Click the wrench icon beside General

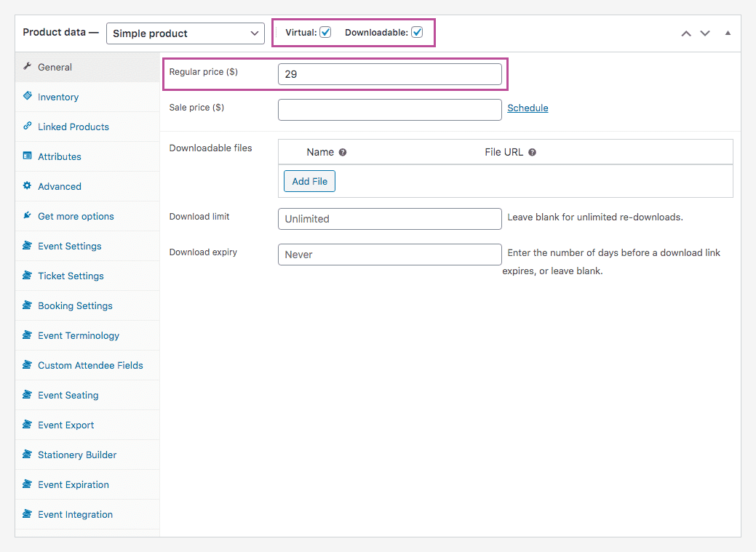click(x=27, y=67)
